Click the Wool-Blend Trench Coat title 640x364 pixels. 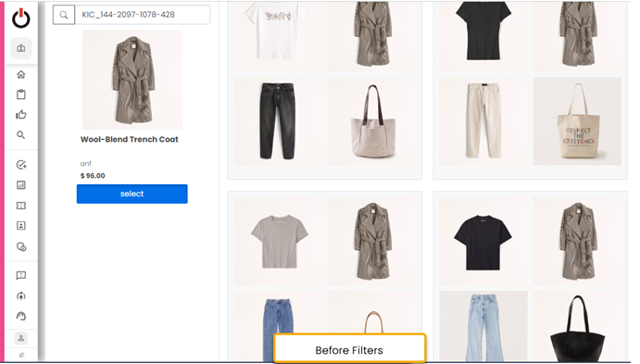tap(129, 139)
